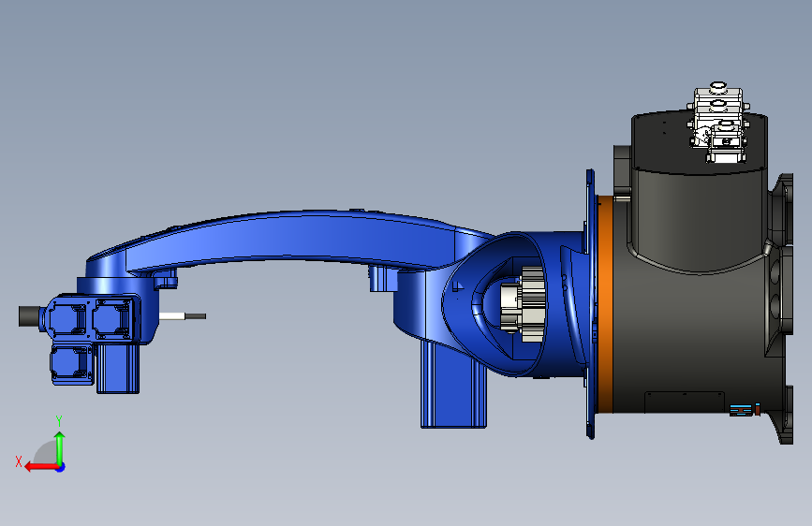Click the green Y axis arrow on the triad

click(x=60, y=447)
